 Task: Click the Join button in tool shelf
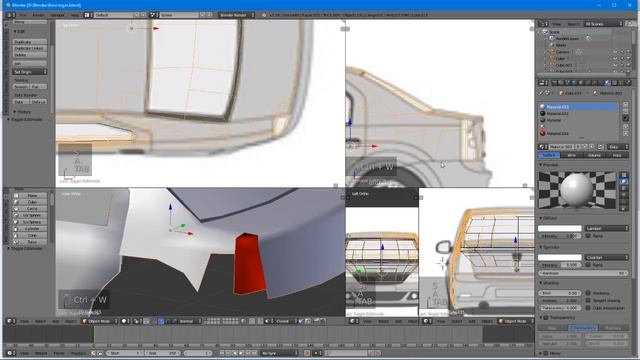30,63
